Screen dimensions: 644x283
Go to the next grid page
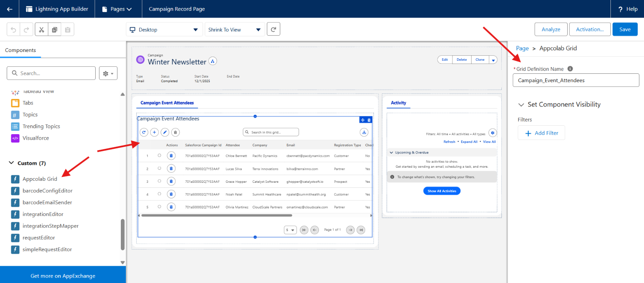click(350, 230)
